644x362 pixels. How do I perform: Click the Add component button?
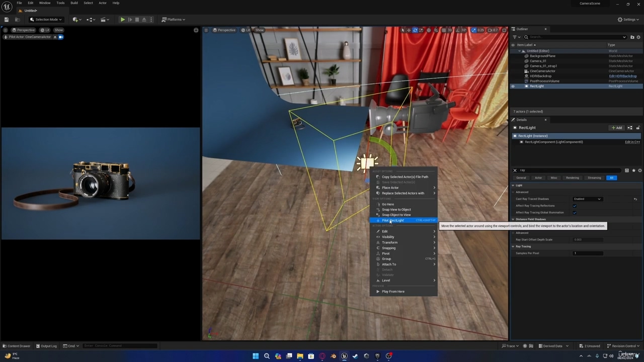616,128
